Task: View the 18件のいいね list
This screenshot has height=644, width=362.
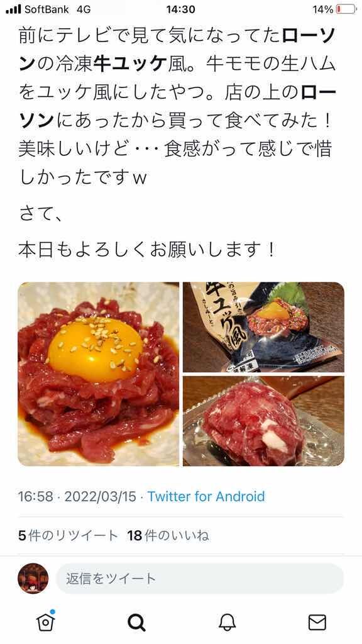Action: point(168,536)
